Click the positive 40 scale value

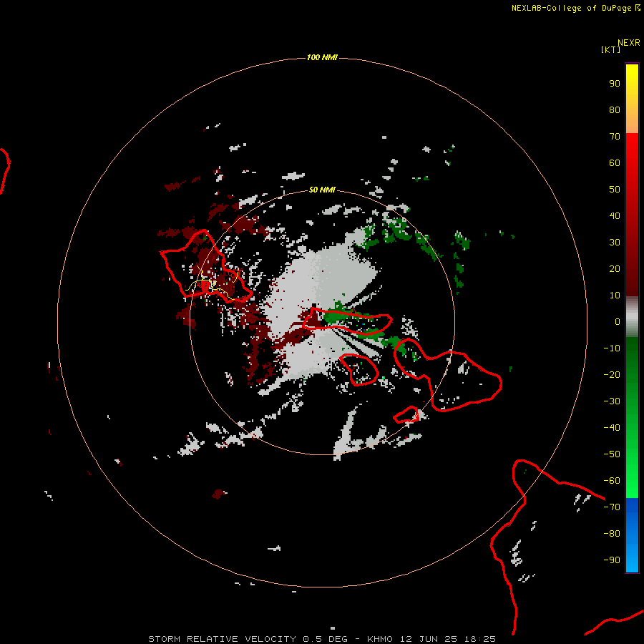[x=615, y=215]
